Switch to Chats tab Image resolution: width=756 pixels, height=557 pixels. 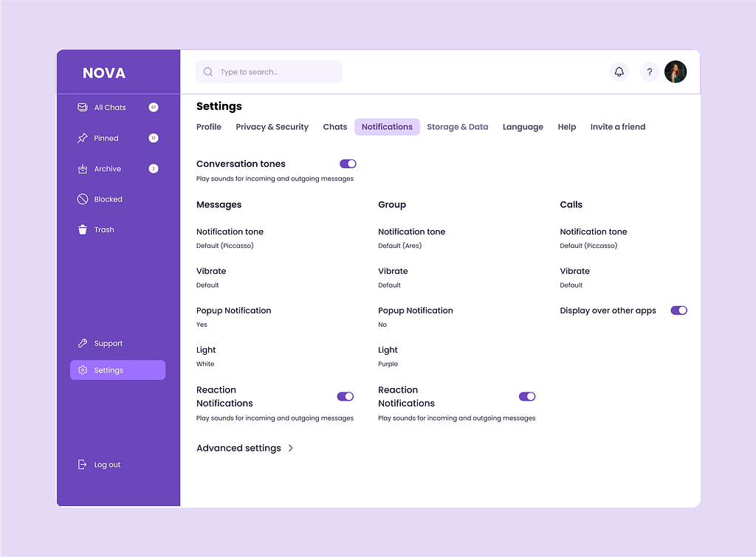pyautogui.click(x=335, y=127)
